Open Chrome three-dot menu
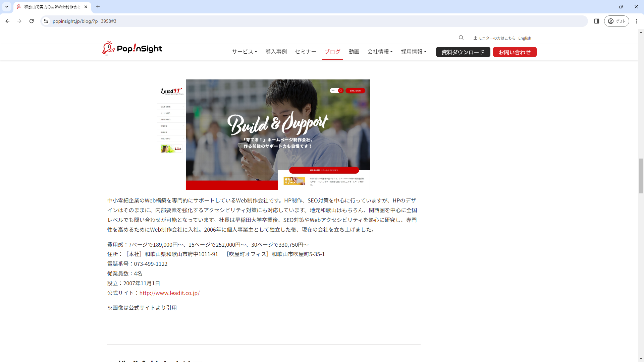Viewport: 644px width, 362px height. click(x=637, y=21)
